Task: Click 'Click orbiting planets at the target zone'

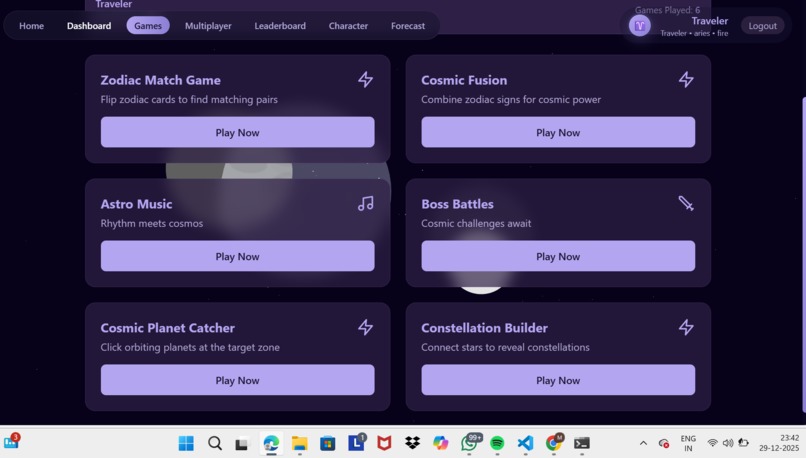Action: point(190,347)
